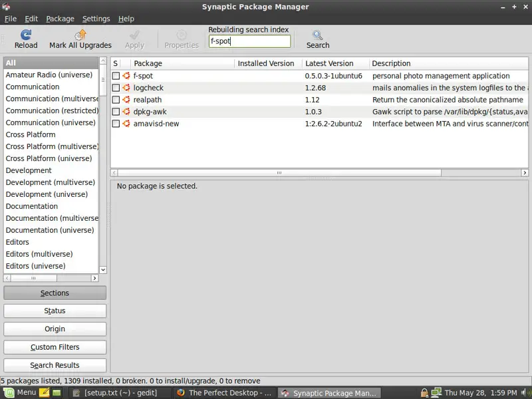Image resolution: width=532 pixels, height=399 pixels.
Task: Mark the realpath package checkbox
Action: pos(116,100)
